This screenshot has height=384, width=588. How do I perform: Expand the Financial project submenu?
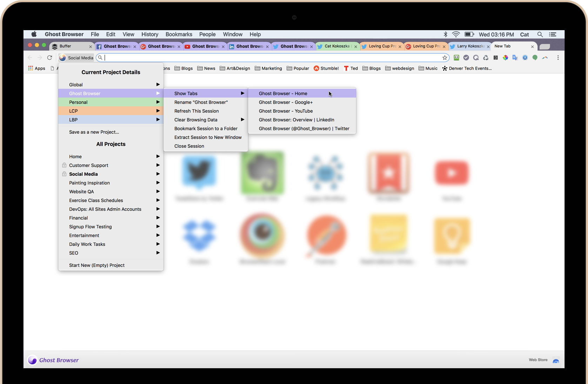click(x=158, y=218)
